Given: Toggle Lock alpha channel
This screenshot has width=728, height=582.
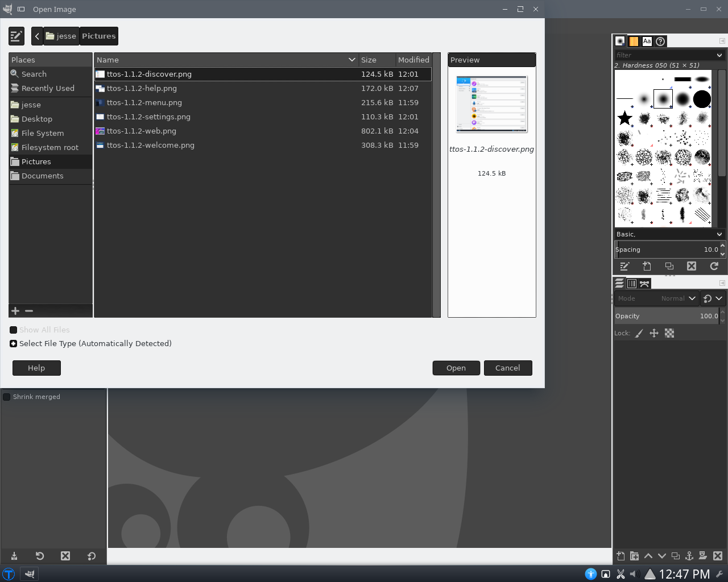Looking at the screenshot, I should coord(669,333).
